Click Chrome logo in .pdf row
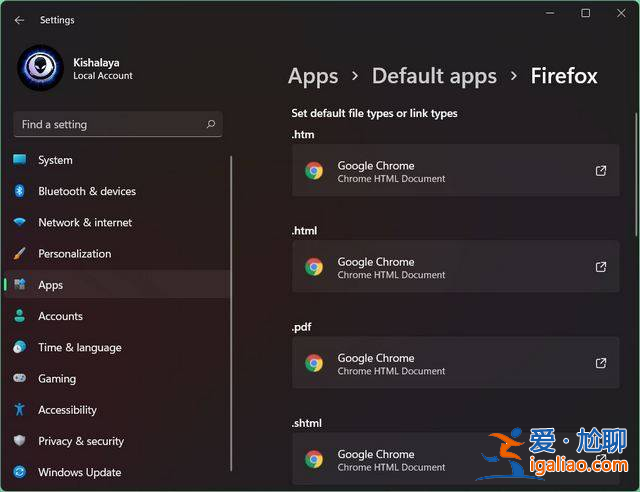The width and height of the screenshot is (640, 492). click(x=314, y=363)
